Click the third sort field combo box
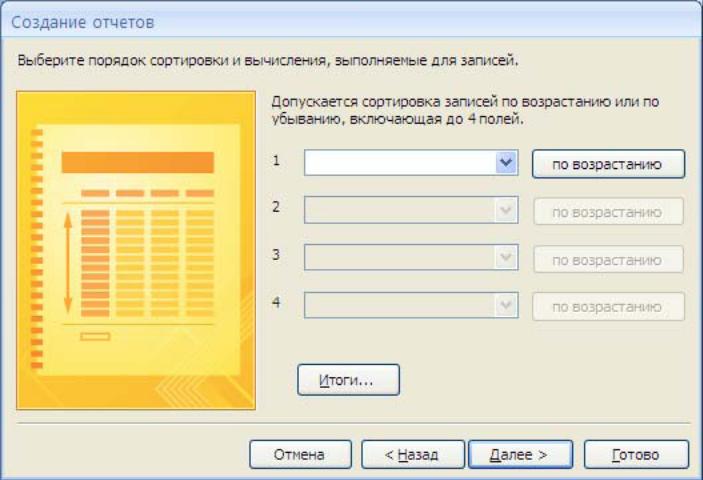Viewport: 703px width, 480px height. [x=411, y=257]
